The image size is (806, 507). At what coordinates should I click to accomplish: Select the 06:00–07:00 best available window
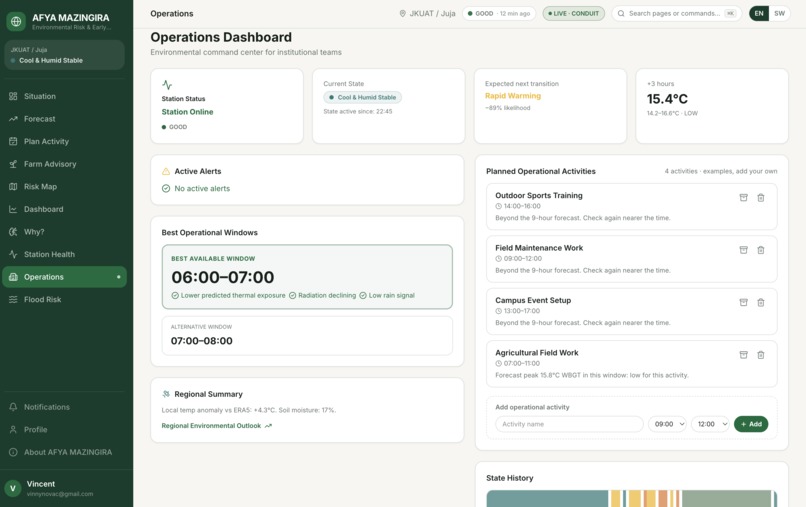coord(307,277)
